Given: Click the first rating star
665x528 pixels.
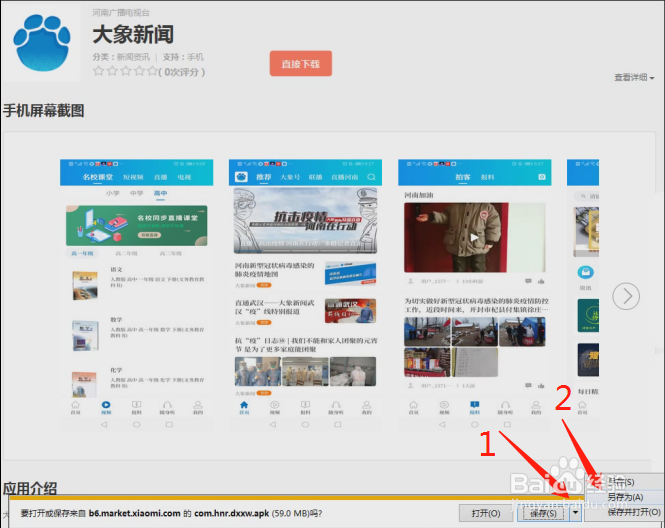Looking at the screenshot, I should [x=98, y=71].
